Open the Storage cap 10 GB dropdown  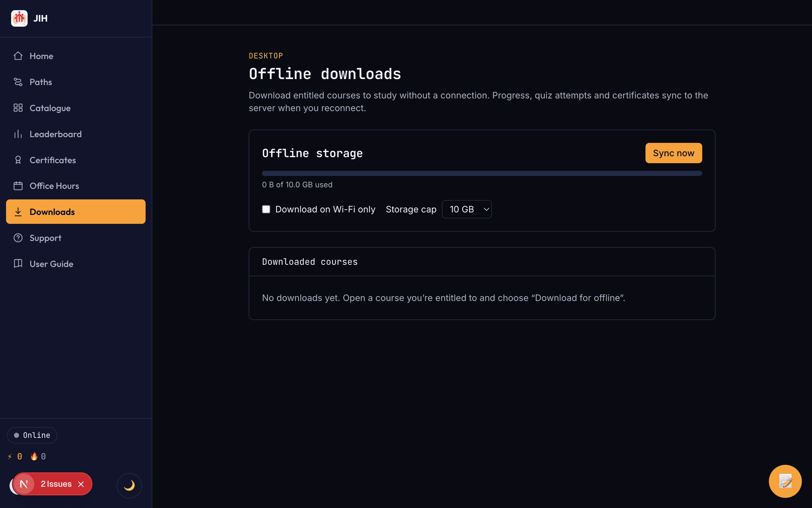point(467,209)
